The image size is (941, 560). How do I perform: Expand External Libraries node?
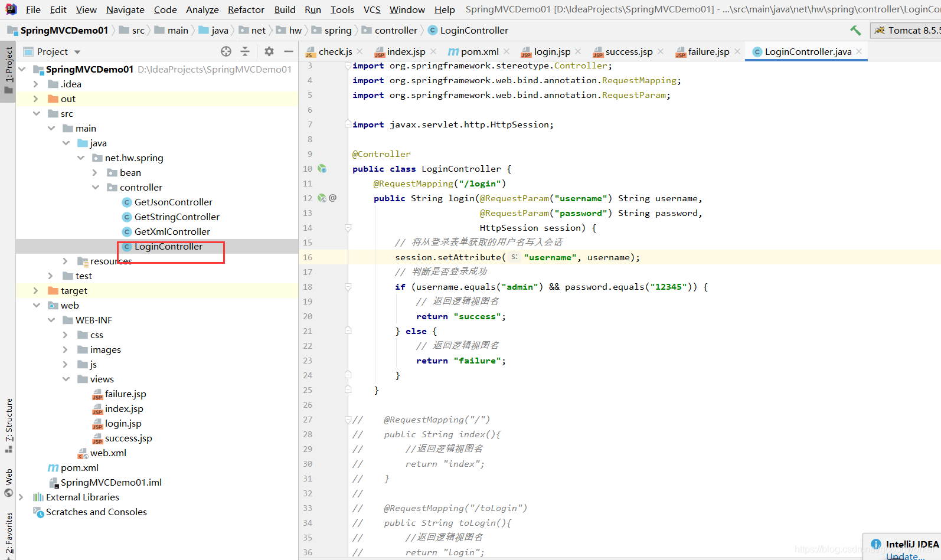point(21,497)
